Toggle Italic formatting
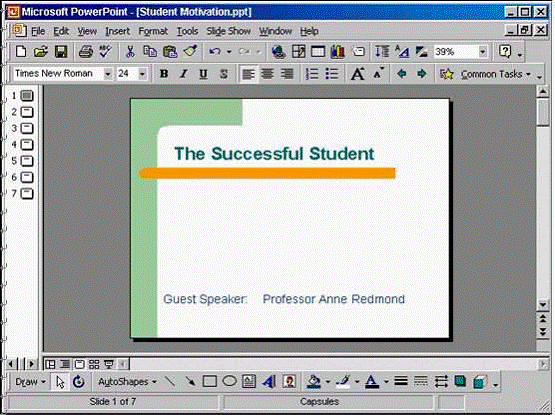This screenshot has width=555, height=415. (183, 74)
